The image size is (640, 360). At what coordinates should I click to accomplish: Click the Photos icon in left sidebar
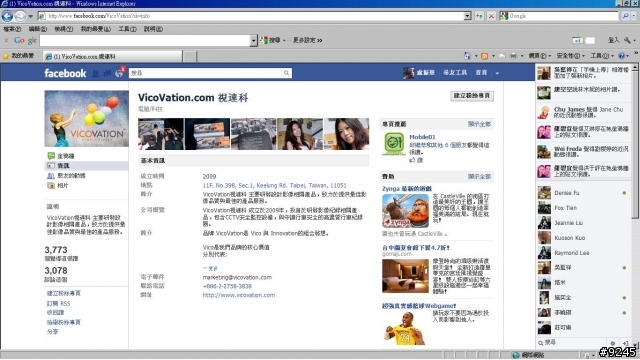click(x=51, y=185)
